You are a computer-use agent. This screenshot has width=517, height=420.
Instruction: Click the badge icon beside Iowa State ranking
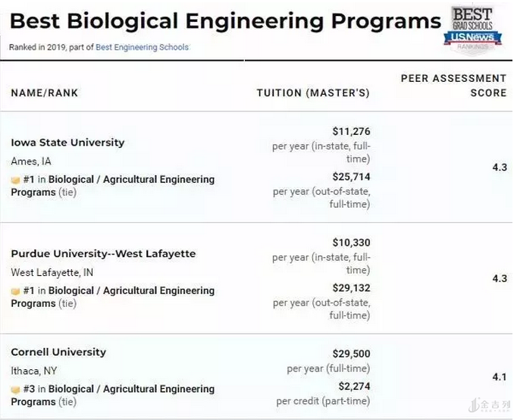14,180
